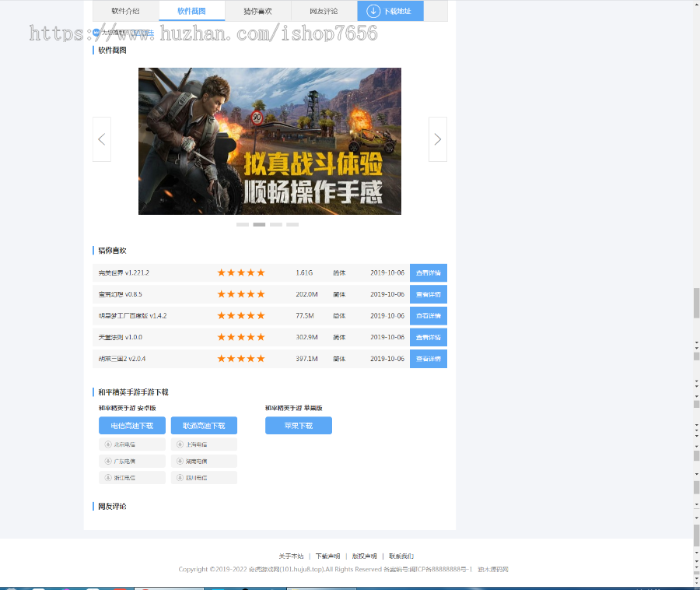Click the page's vertical scrollbar thumb
The height and width of the screenshot is (590, 700).
click(696, 304)
